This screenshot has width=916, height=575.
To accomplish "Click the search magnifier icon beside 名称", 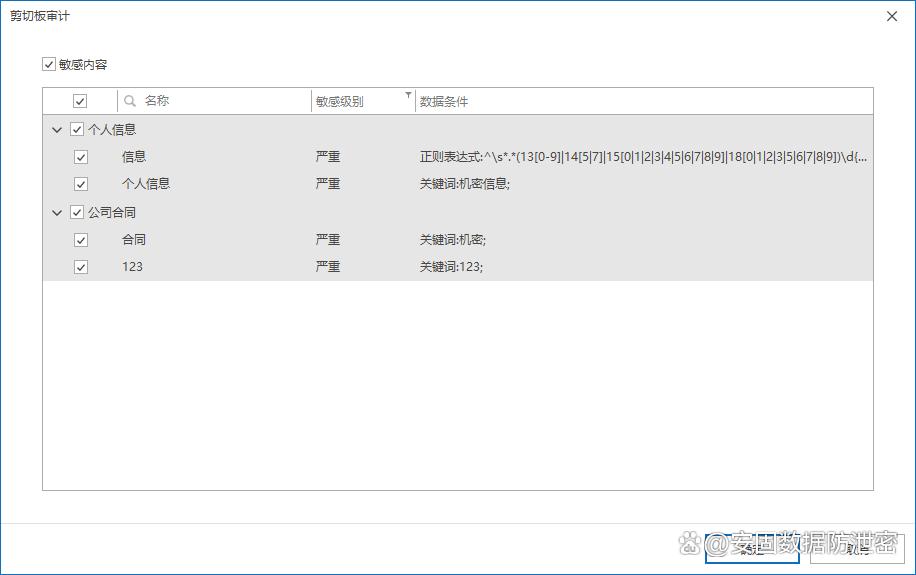I will (130, 101).
